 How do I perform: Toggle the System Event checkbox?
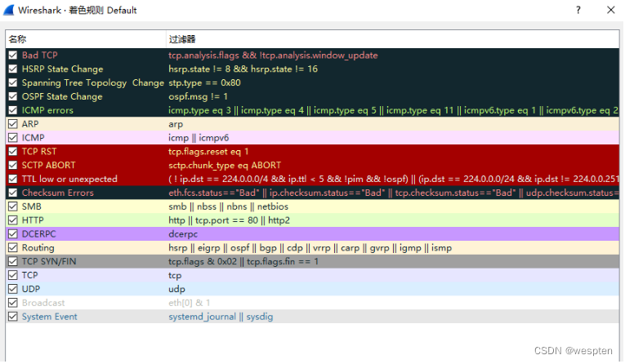[13, 316]
